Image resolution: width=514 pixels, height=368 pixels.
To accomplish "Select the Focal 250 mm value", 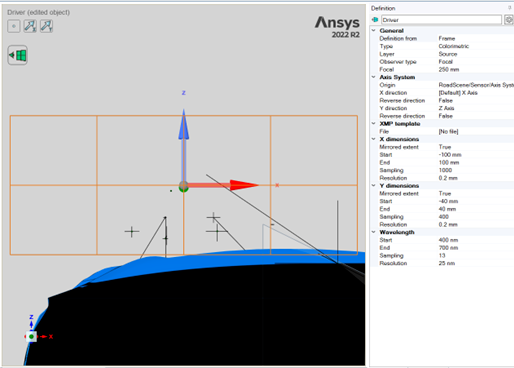I will 449,69.
